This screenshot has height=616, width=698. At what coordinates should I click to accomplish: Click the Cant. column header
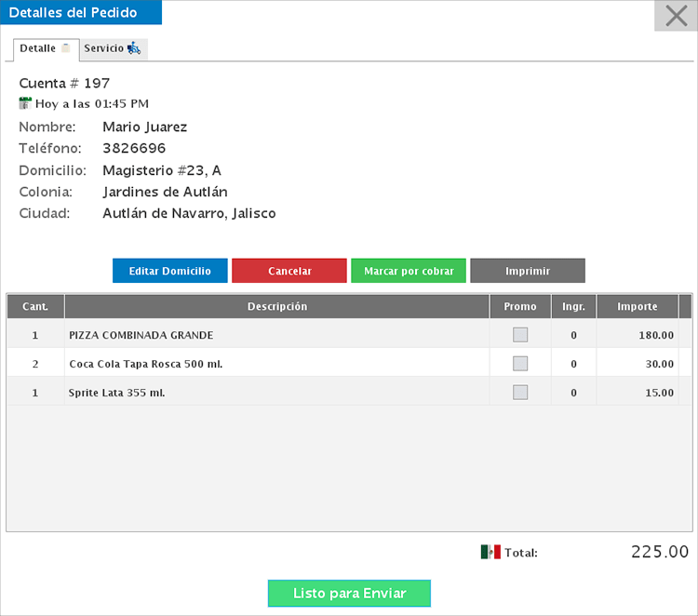click(x=35, y=306)
